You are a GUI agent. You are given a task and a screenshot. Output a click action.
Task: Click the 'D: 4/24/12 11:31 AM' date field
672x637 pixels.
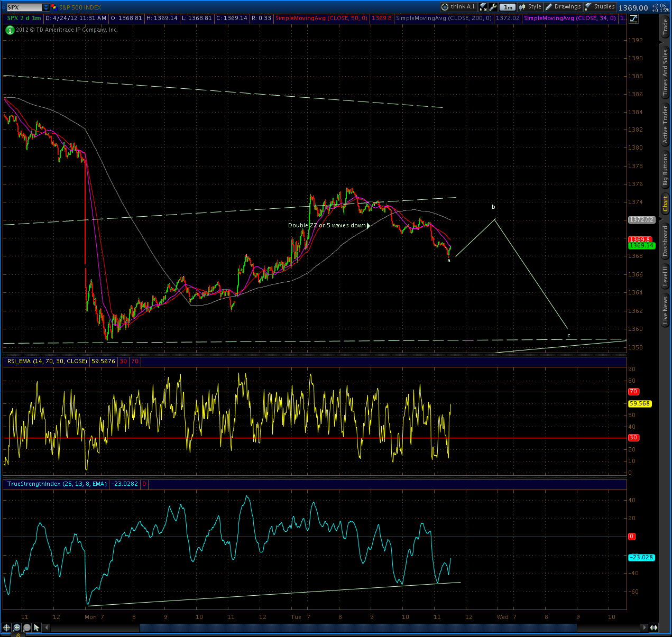[x=76, y=18]
